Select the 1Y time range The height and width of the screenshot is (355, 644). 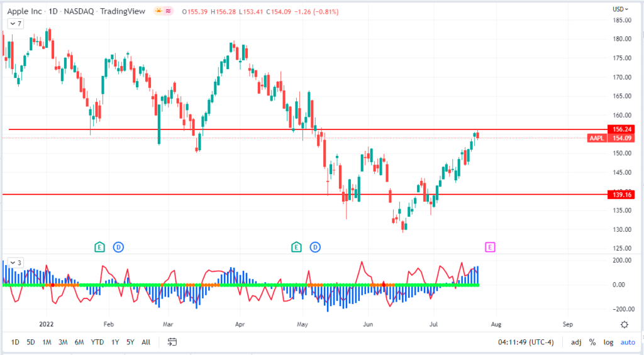[115, 342]
